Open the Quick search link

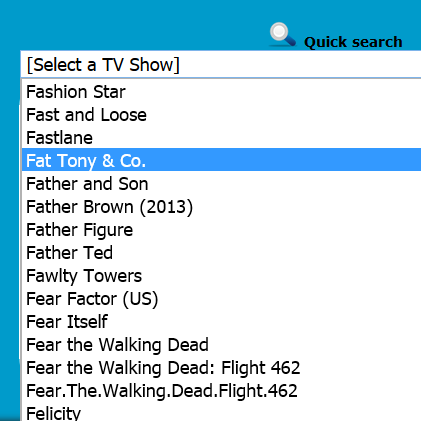(353, 42)
